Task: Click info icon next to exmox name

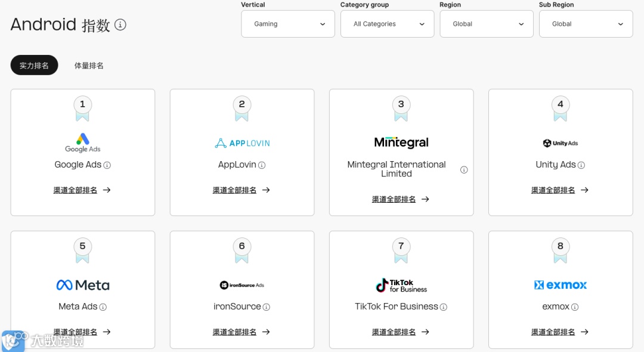Action: [575, 307]
